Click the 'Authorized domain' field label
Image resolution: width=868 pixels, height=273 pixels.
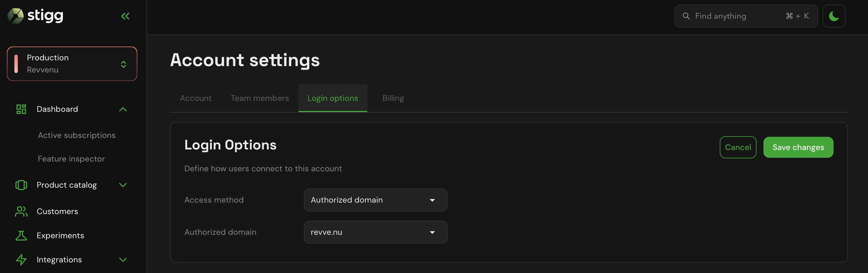(x=220, y=232)
